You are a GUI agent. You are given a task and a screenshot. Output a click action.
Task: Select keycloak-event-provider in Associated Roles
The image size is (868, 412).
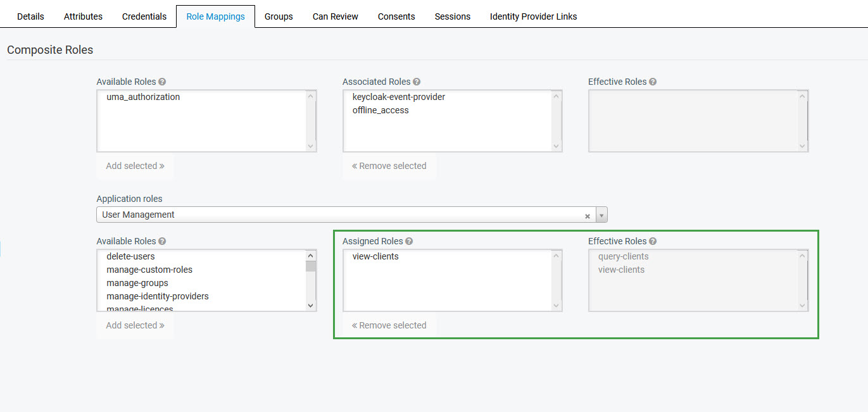coord(399,97)
